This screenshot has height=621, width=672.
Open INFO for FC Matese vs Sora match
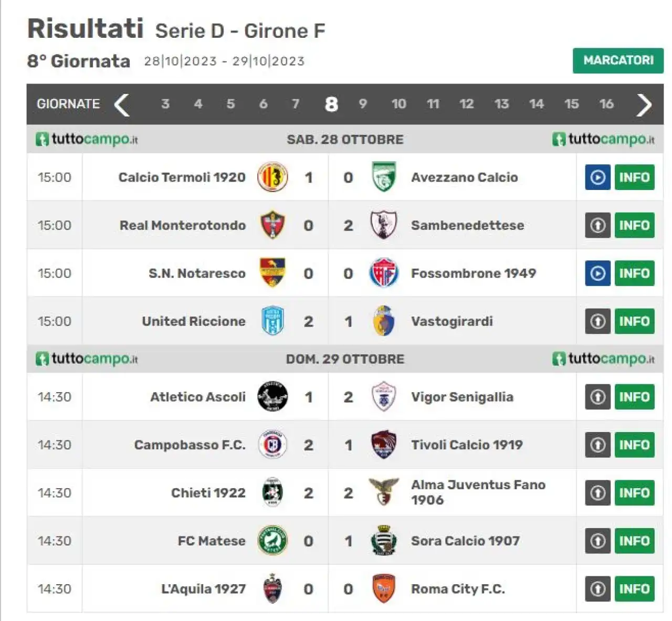click(634, 541)
